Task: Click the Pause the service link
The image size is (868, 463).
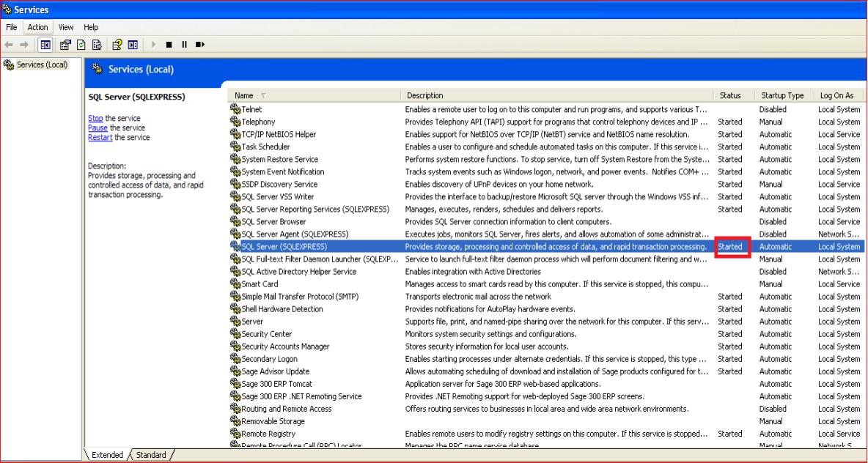Action: 98,127
